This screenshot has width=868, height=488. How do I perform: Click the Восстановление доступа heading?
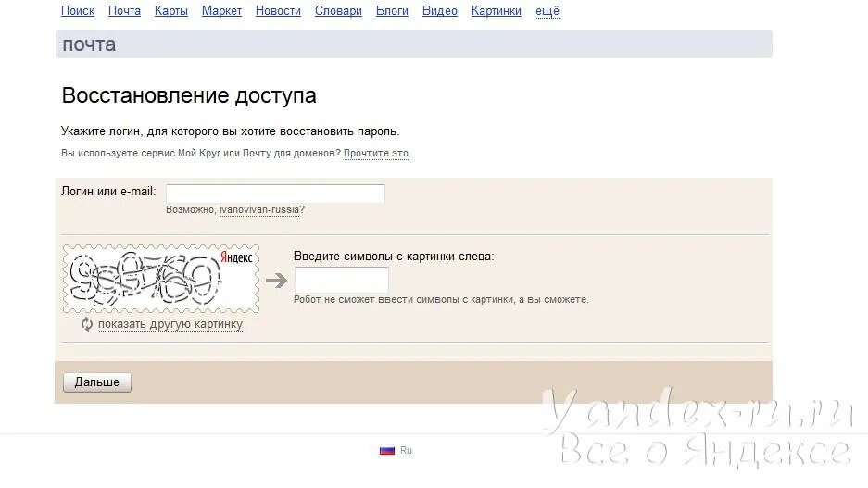[x=189, y=95]
